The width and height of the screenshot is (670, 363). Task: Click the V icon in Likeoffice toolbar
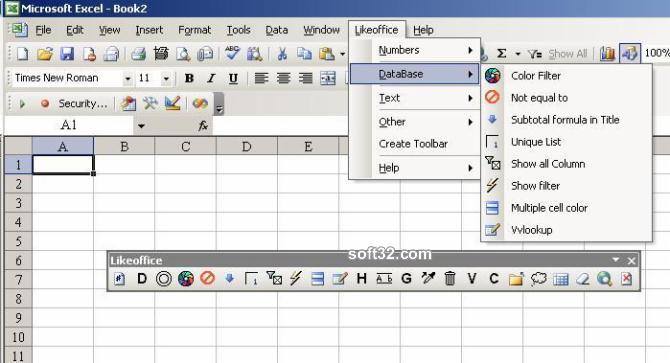pyautogui.click(x=472, y=279)
